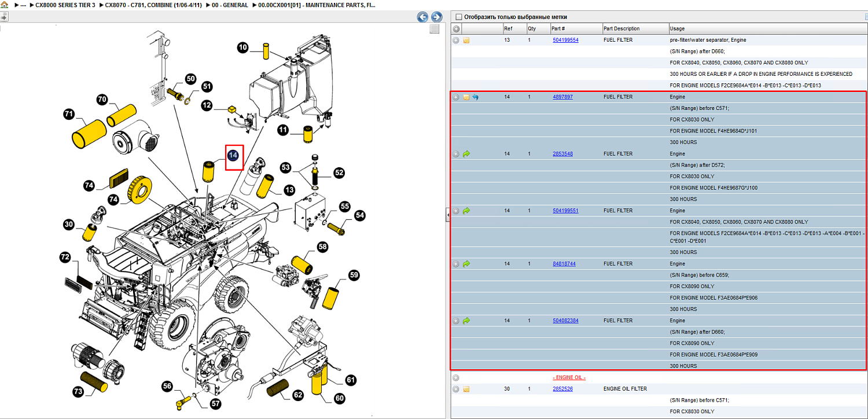The width and height of the screenshot is (868, 419).
Task: Open the 00.00CX001[01] MAINTENANCE PARTS breadcrumb
Action: click(x=317, y=5)
